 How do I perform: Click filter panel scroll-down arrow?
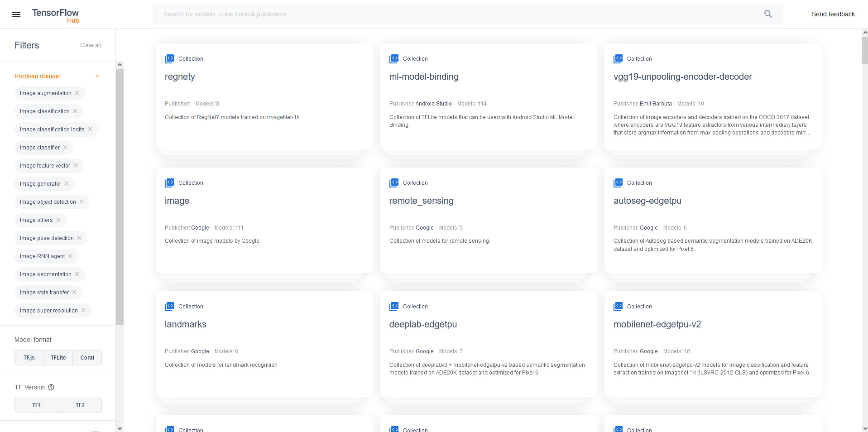tap(120, 428)
